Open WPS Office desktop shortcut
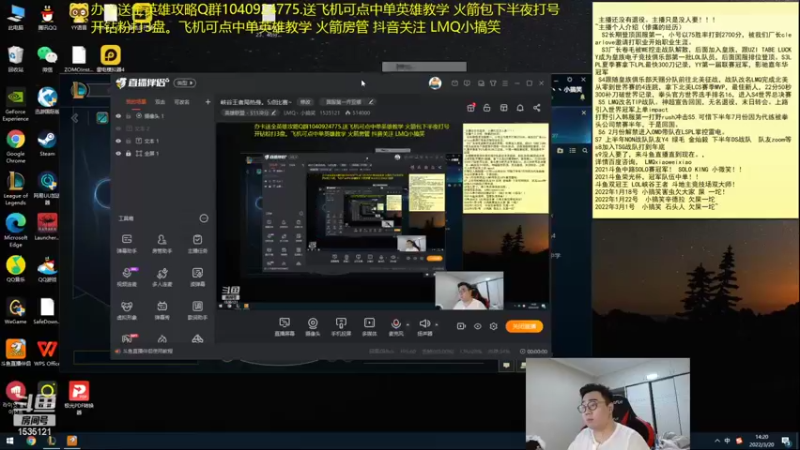This screenshot has height=450, width=800. [47, 353]
